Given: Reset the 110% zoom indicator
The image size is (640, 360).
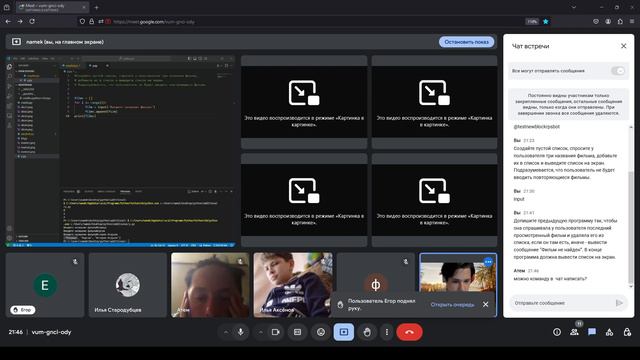Looking at the screenshot, I should point(532,22).
